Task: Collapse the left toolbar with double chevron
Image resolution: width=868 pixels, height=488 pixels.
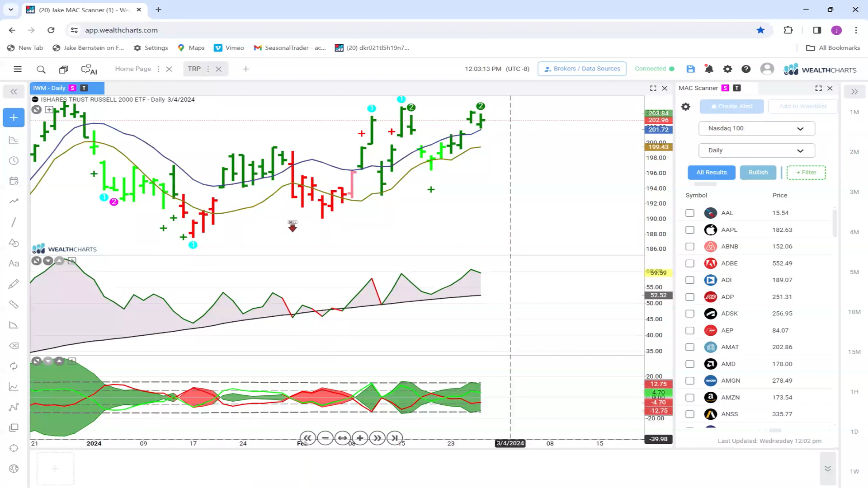Action: pyautogui.click(x=14, y=92)
